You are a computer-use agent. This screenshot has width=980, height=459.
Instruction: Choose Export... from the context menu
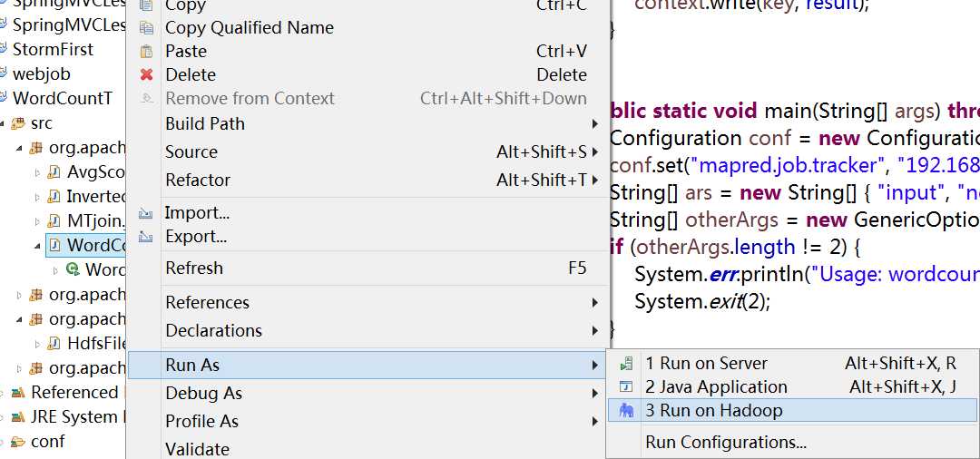tap(367, 237)
